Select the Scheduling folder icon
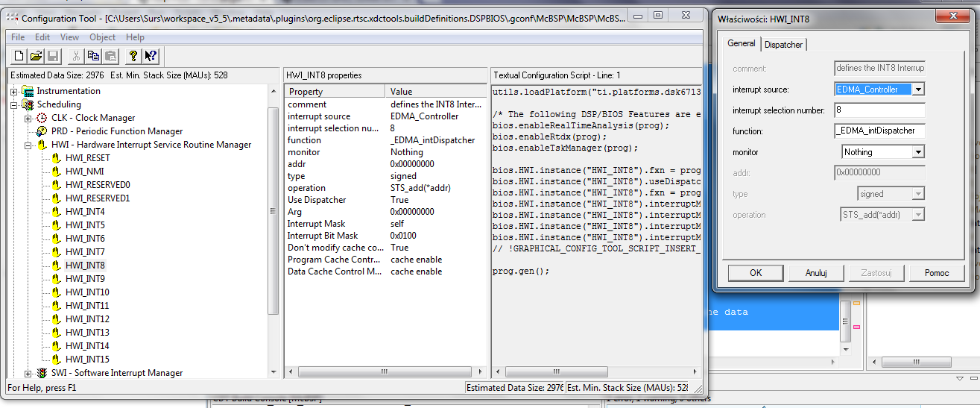 (x=28, y=104)
